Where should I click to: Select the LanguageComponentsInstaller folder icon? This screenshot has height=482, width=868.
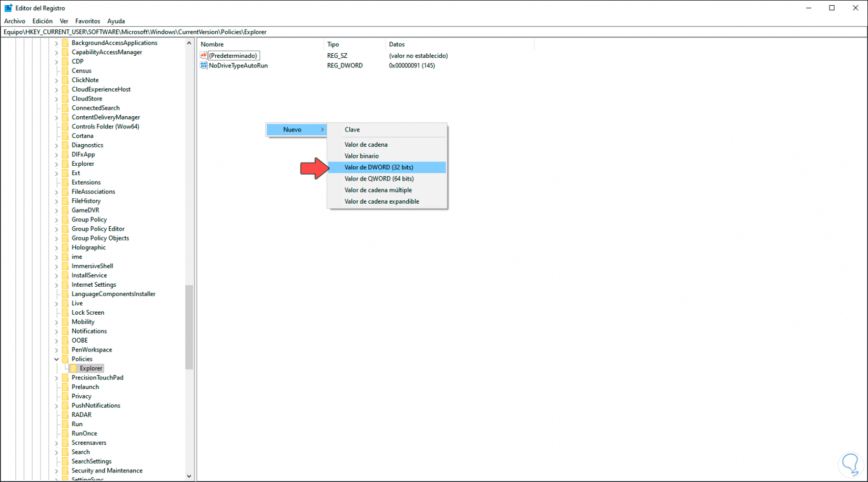click(x=65, y=294)
